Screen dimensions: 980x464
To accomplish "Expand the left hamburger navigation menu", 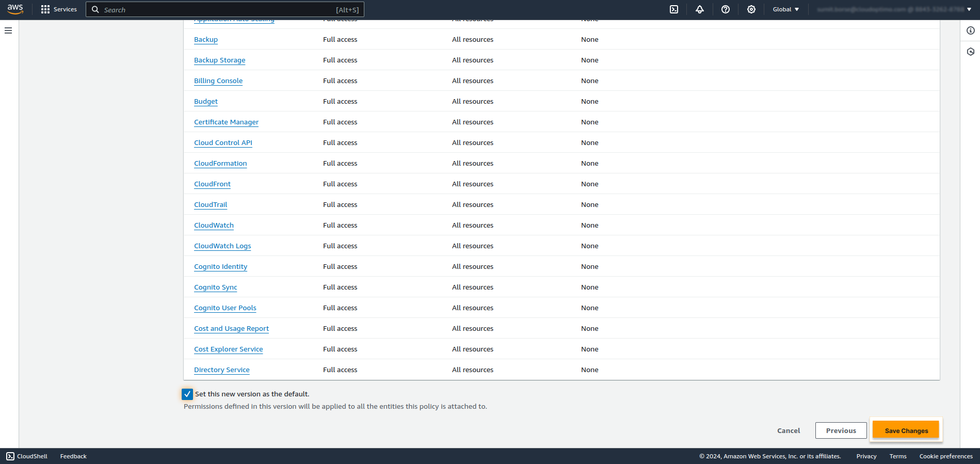I will click(x=8, y=30).
